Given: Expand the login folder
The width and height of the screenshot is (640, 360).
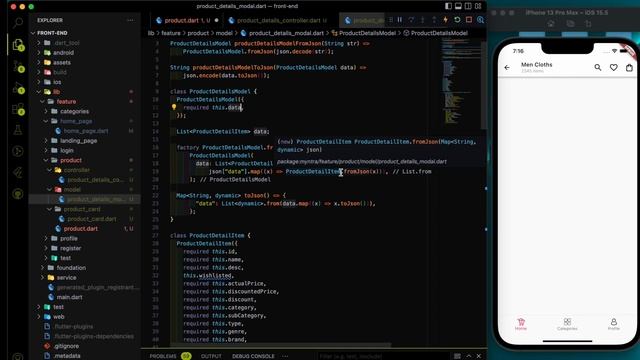Looking at the screenshot, I should pos(67,151).
